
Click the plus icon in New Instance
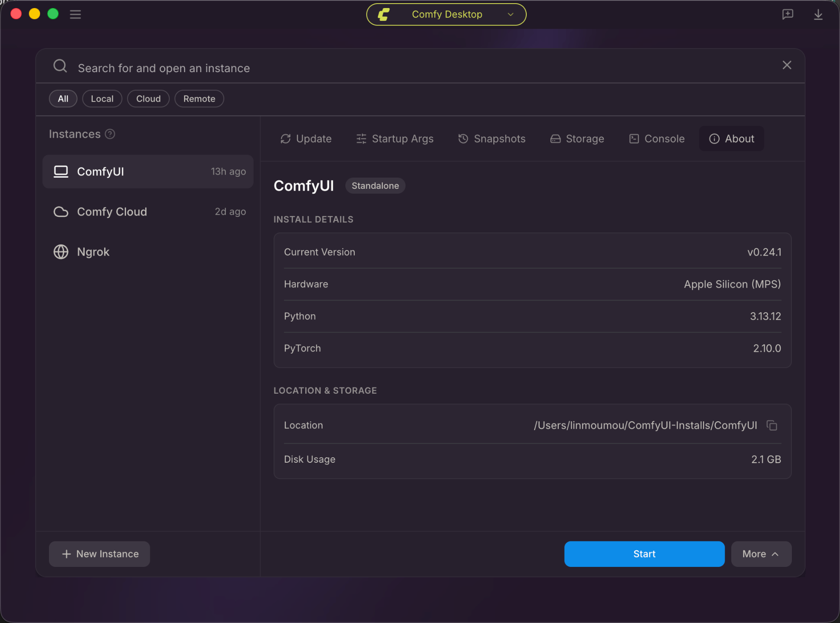point(66,554)
